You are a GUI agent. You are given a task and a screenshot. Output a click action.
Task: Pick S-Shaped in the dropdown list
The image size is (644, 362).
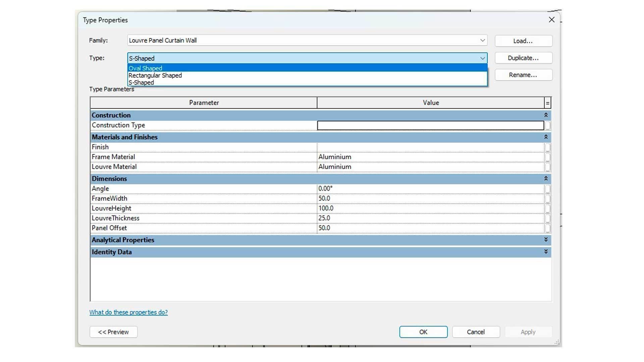(141, 82)
